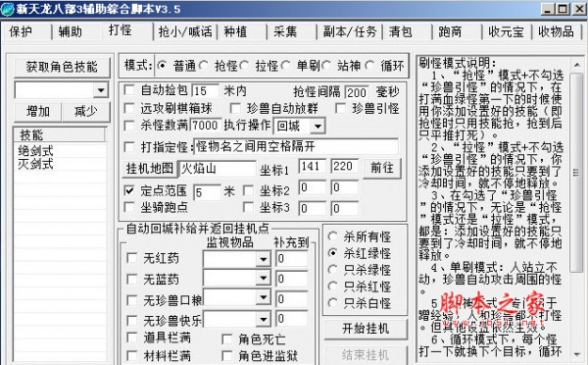Select the 只杀白怪 radio button
The height and width of the screenshot is (365, 588).
332,302
